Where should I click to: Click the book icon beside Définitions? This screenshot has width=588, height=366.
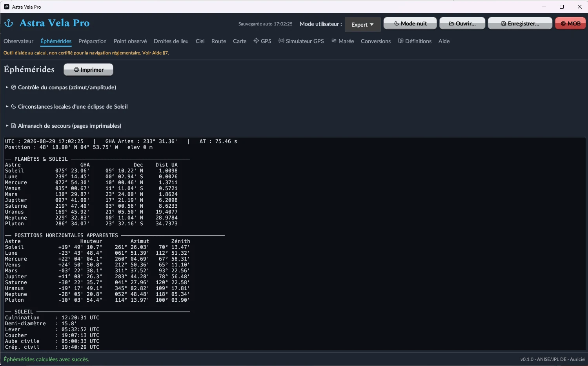pos(400,41)
